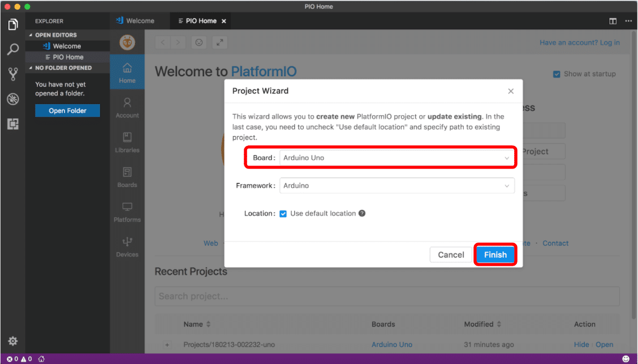Image resolution: width=638 pixels, height=364 pixels.
Task: Click the errors count status bar icon
Action: [x=12, y=359]
